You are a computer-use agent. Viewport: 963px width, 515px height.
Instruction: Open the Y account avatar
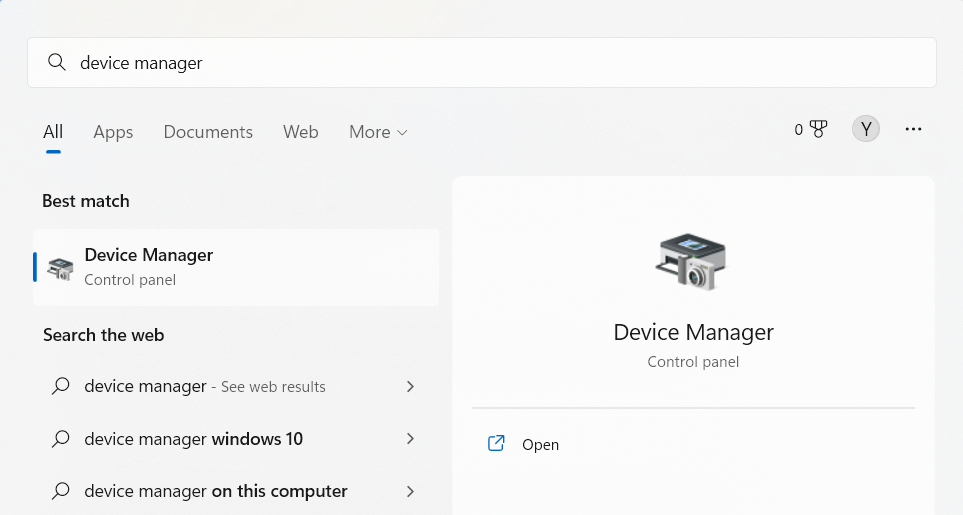tap(866, 129)
